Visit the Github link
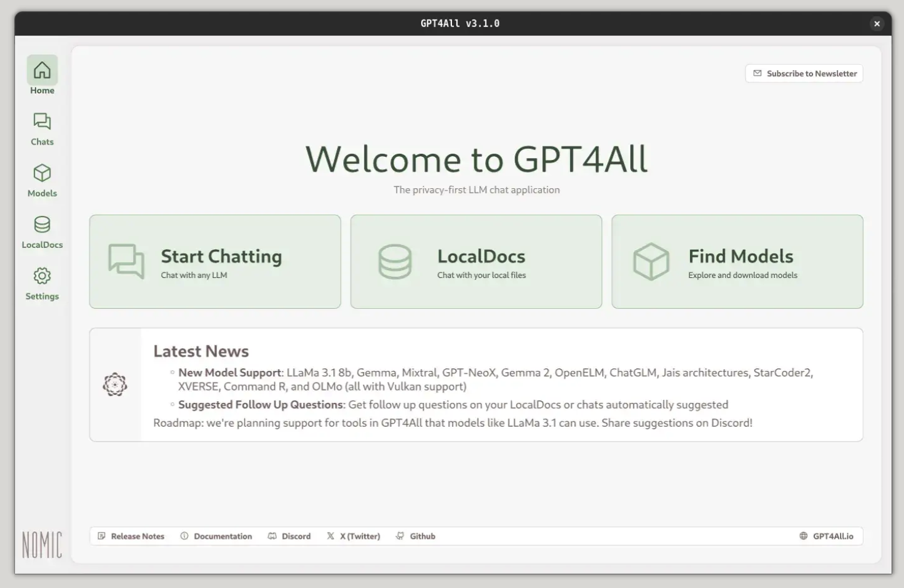Image resolution: width=904 pixels, height=588 pixels. tap(416, 536)
